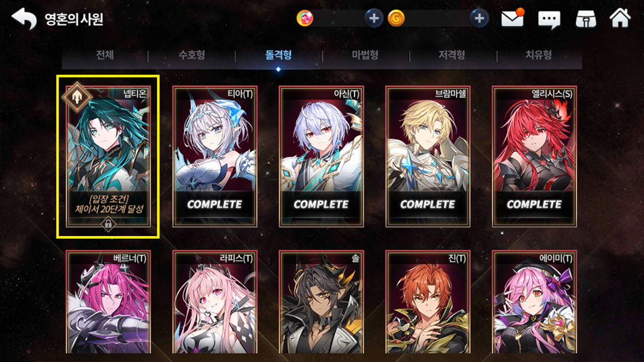644x362 pixels.
Task: Click the lock icon on 넵티온 card
Action: 108,224
